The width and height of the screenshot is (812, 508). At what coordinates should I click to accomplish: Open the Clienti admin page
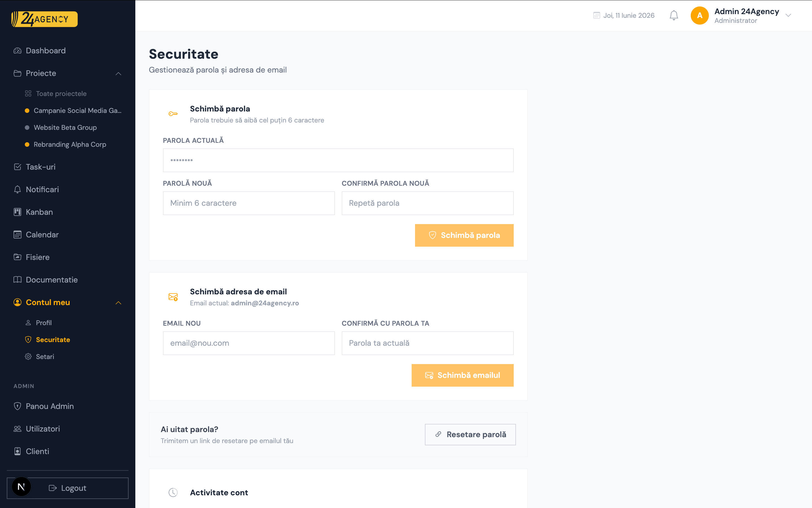[68, 452]
